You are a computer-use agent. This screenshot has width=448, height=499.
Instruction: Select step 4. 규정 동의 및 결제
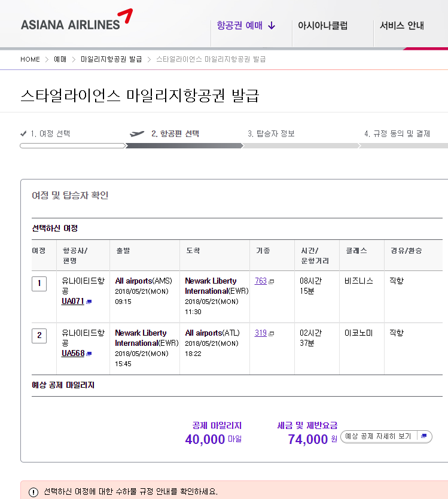[397, 133]
